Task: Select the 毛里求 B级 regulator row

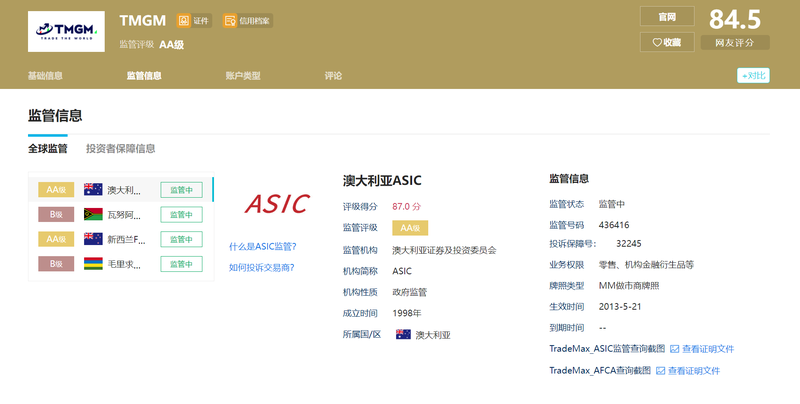Action: pyautogui.click(x=121, y=264)
